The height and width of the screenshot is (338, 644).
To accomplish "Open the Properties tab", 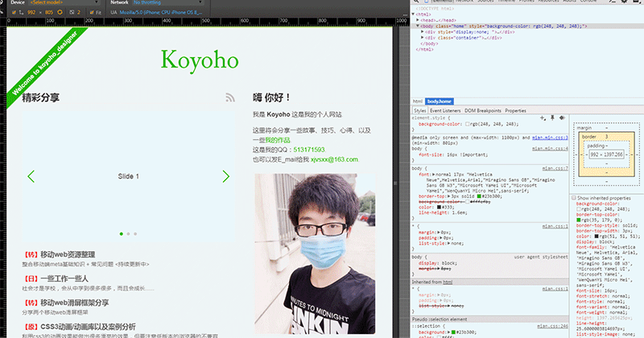I will pos(515,110).
